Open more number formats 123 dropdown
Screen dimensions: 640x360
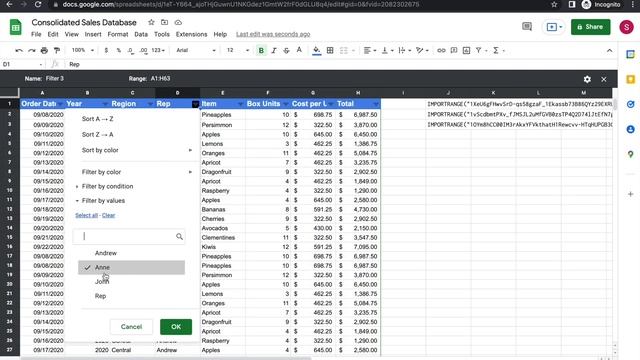coord(158,50)
